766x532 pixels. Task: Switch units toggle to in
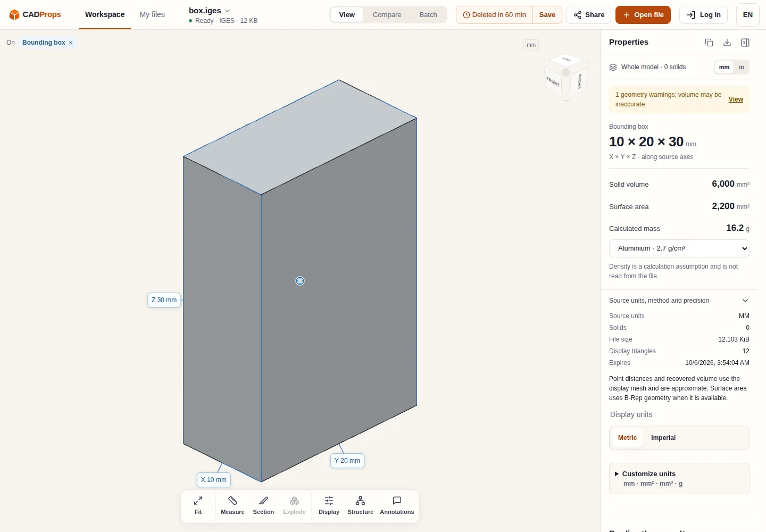[x=742, y=67]
